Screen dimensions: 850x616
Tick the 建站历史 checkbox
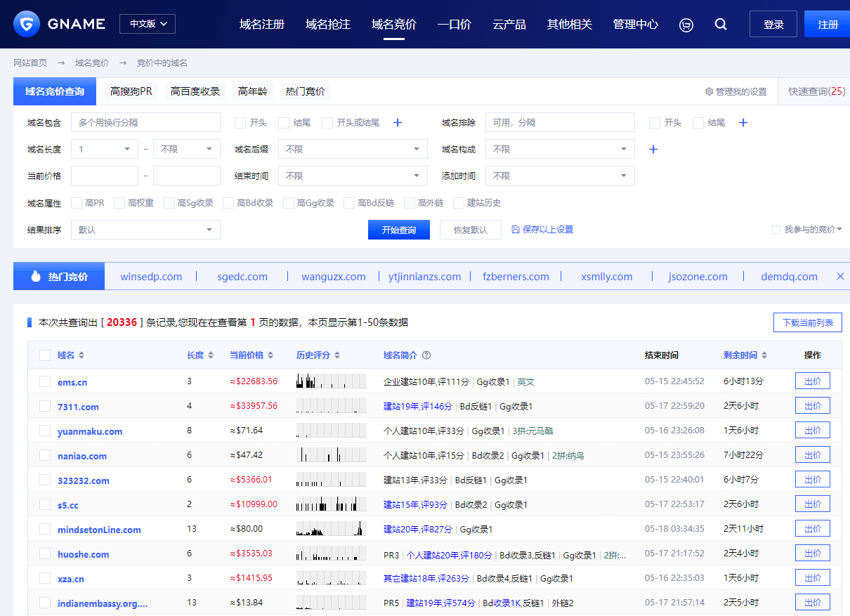click(x=459, y=203)
